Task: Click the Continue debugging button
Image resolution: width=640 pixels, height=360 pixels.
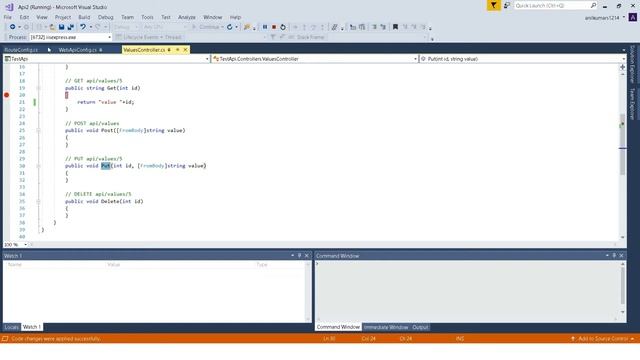Action: [207, 27]
